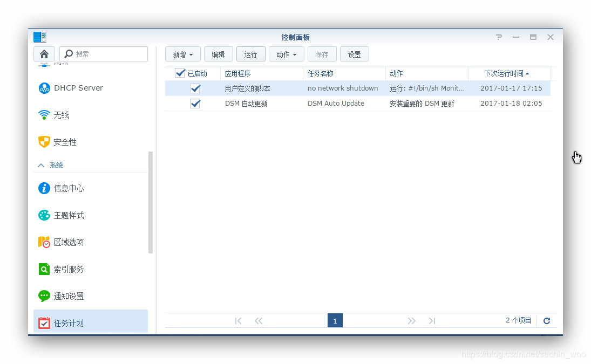Select the 信息中心 sidebar item

[91, 188]
